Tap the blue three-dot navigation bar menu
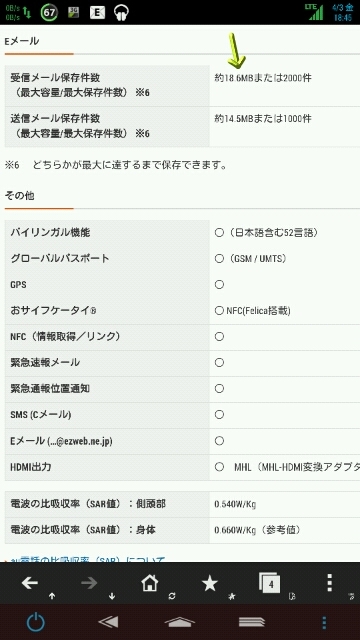The height and width of the screenshot is (640, 360). point(324,622)
